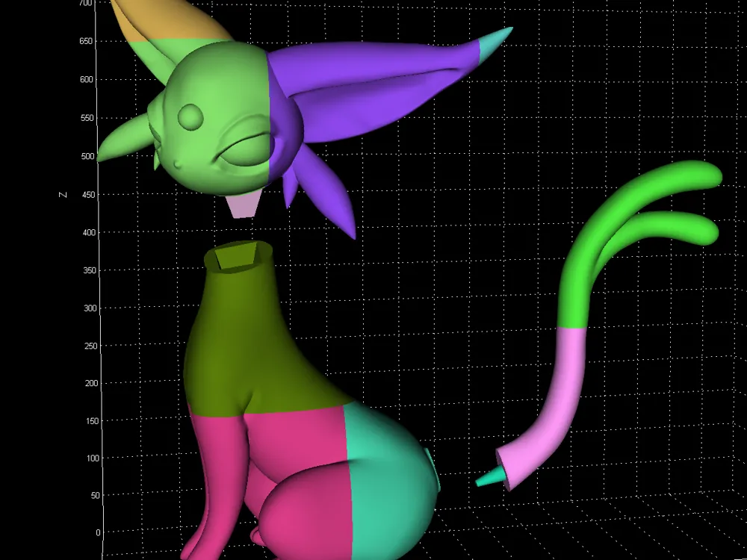Click the 700 tick label on axis
Image resolution: width=747 pixels, height=560 pixels.
pos(85,4)
